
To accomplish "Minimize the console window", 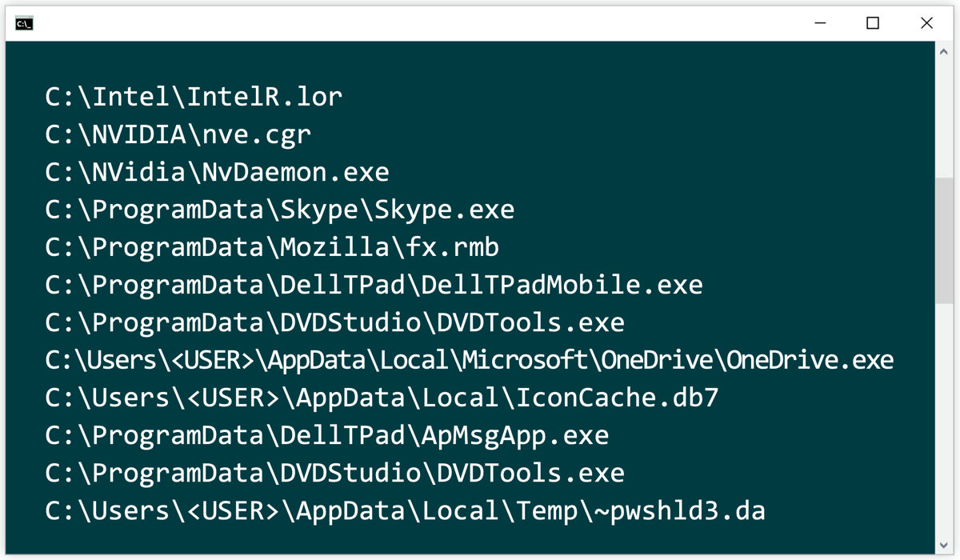I will [818, 24].
